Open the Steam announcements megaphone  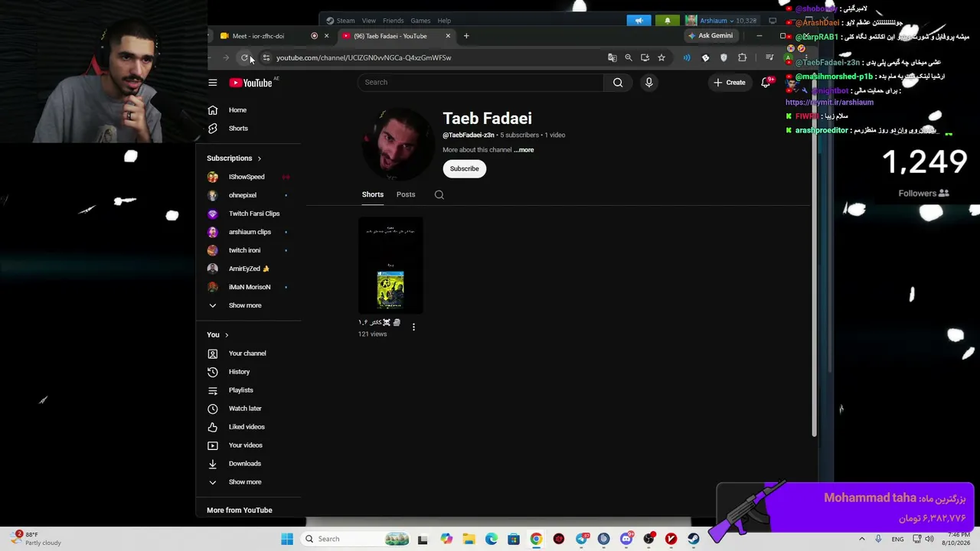coord(639,21)
